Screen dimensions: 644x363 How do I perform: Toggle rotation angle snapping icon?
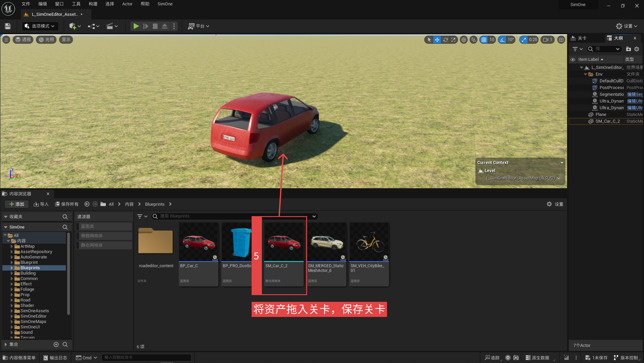(x=502, y=39)
